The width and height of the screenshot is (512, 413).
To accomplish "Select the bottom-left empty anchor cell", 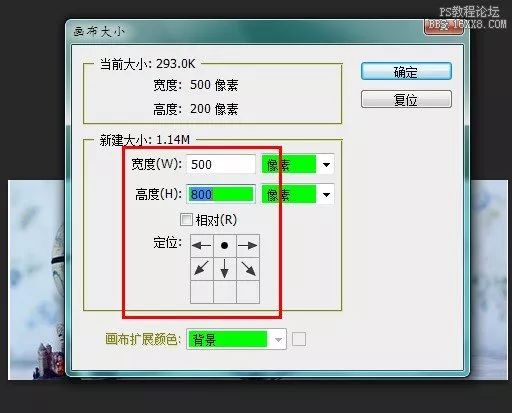I will pos(202,292).
